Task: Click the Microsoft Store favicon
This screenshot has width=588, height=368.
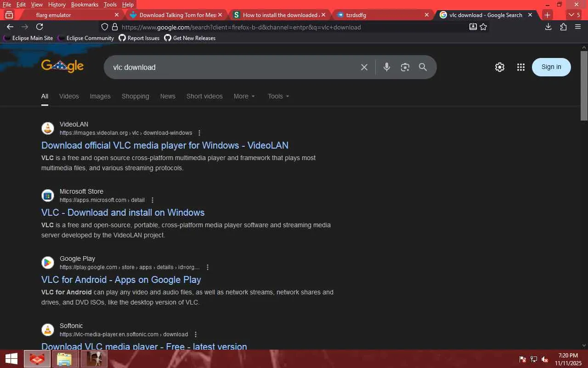Action: [x=48, y=195]
